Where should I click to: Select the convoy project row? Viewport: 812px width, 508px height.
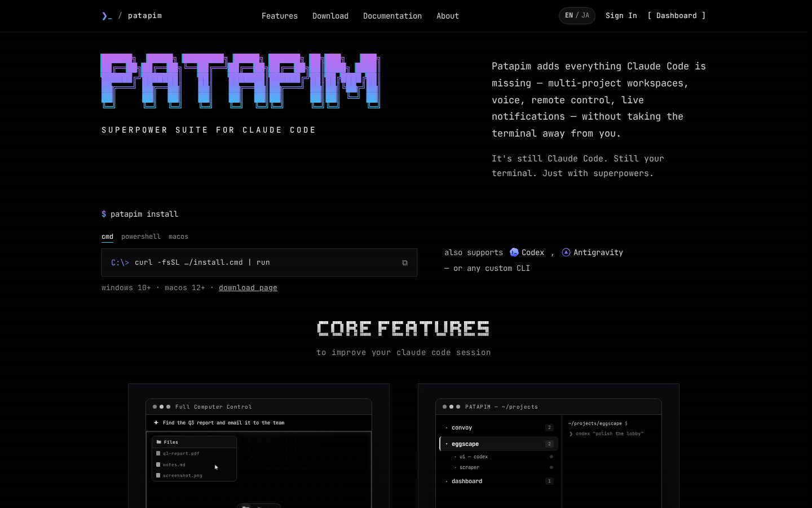(x=498, y=428)
